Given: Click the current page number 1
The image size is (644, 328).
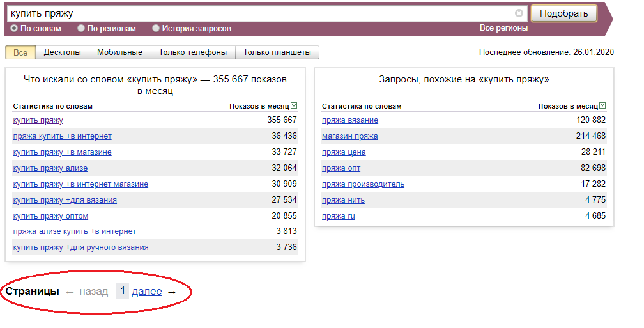Looking at the screenshot, I should [123, 291].
